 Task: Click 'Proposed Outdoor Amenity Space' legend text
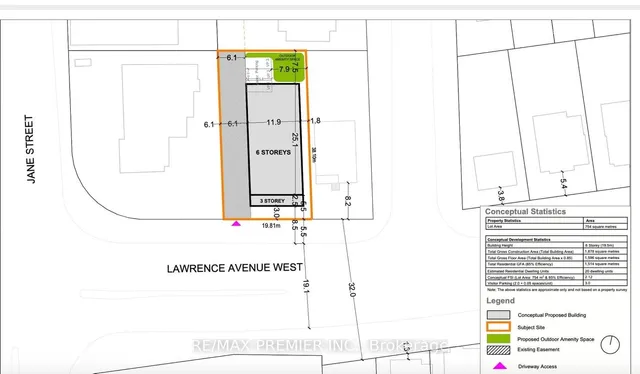556,339
